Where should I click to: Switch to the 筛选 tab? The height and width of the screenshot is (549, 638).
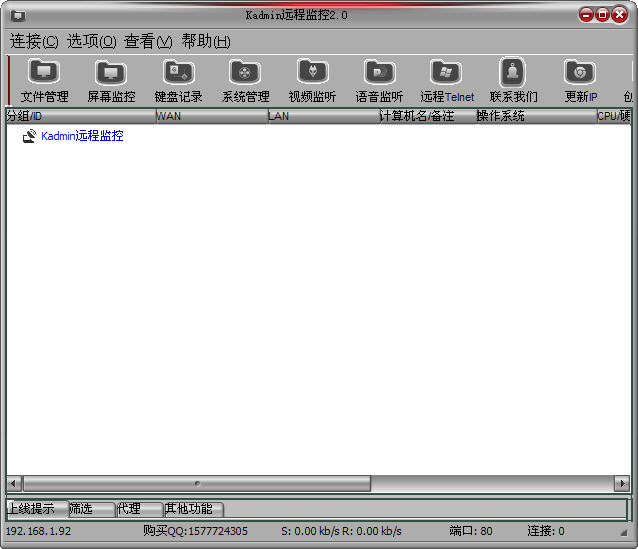(x=90, y=509)
